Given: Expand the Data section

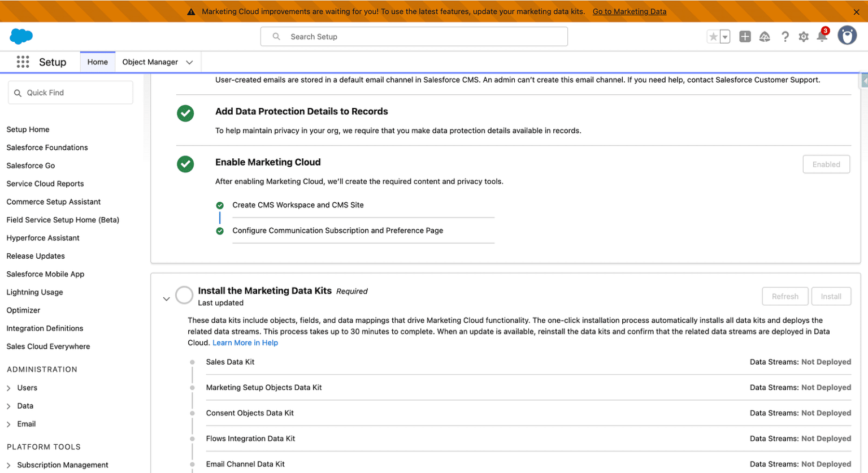Looking at the screenshot, I should pos(8,406).
